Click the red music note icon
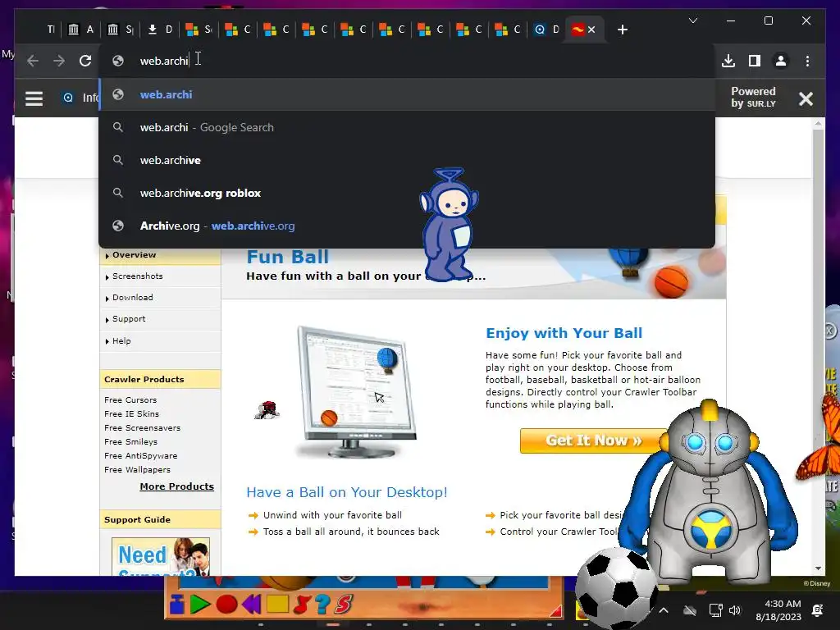 pos(302,604)
